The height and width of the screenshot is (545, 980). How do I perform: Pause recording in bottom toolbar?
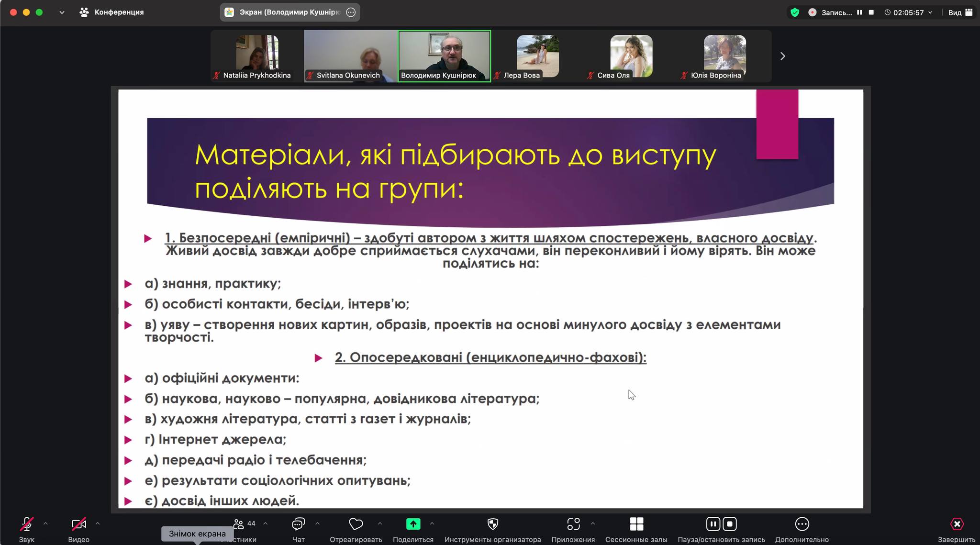click(x=713, y=524)
